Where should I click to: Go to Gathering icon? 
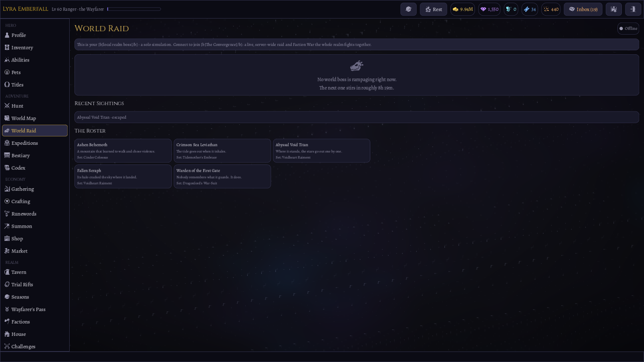[7, 189]
